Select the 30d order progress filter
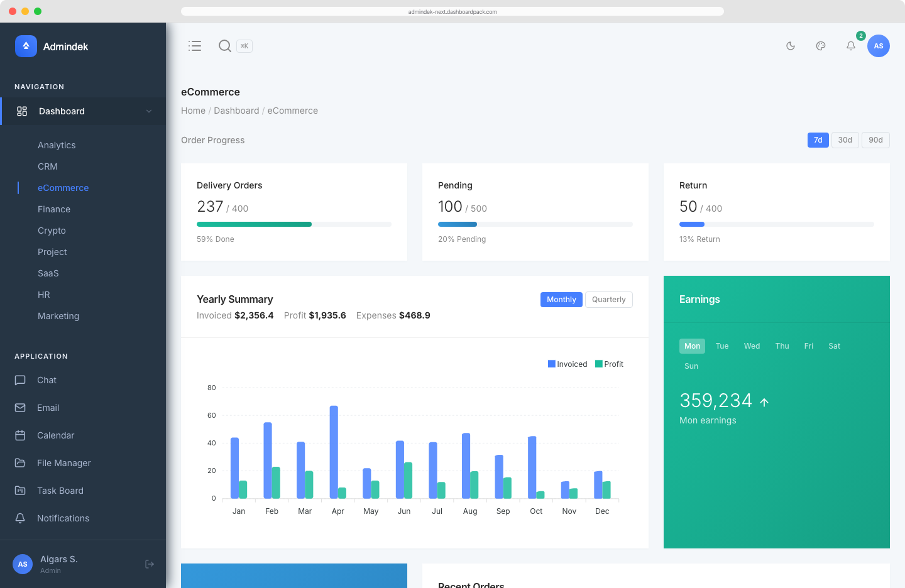 [x=845, y=139]
